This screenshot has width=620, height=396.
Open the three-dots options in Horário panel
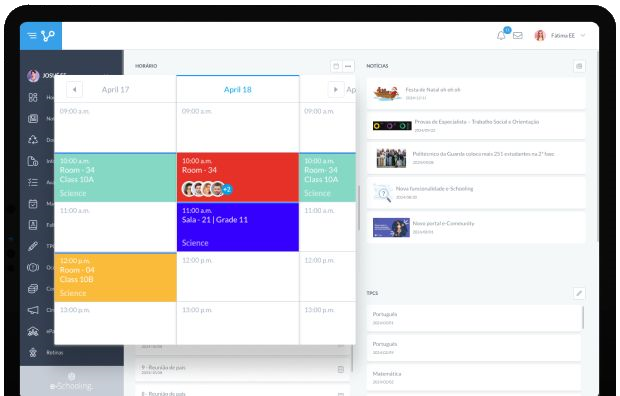tap(348, 66)
